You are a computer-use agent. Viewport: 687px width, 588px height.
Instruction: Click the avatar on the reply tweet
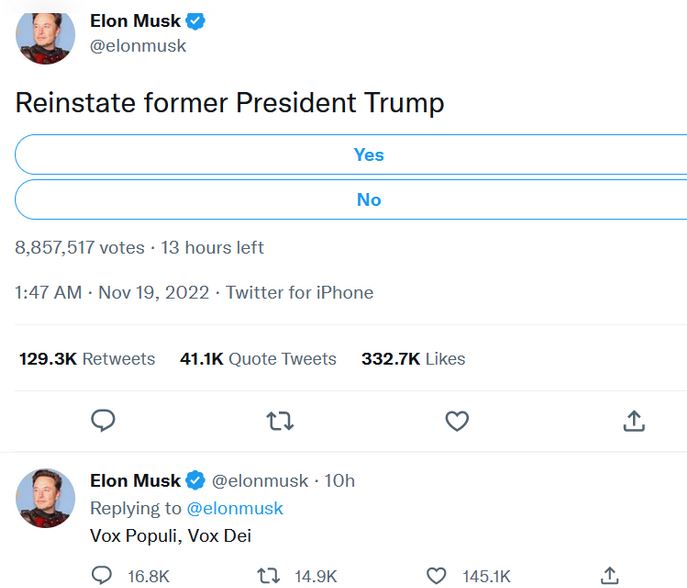(45, 497)
